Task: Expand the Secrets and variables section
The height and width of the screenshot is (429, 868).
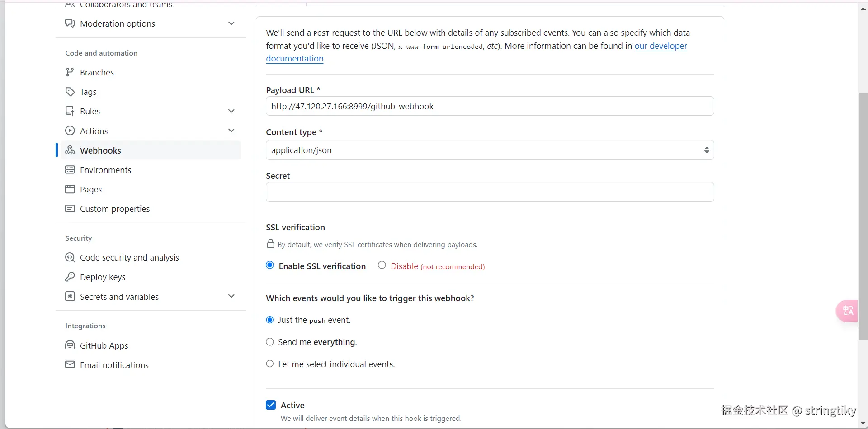Action: pyautogui.click(x=231, y=296)
